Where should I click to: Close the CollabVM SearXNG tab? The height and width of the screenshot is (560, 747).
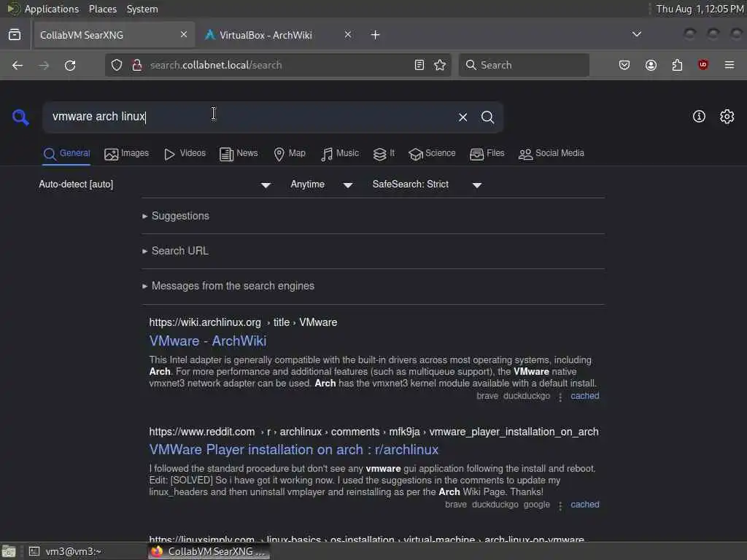184,34
